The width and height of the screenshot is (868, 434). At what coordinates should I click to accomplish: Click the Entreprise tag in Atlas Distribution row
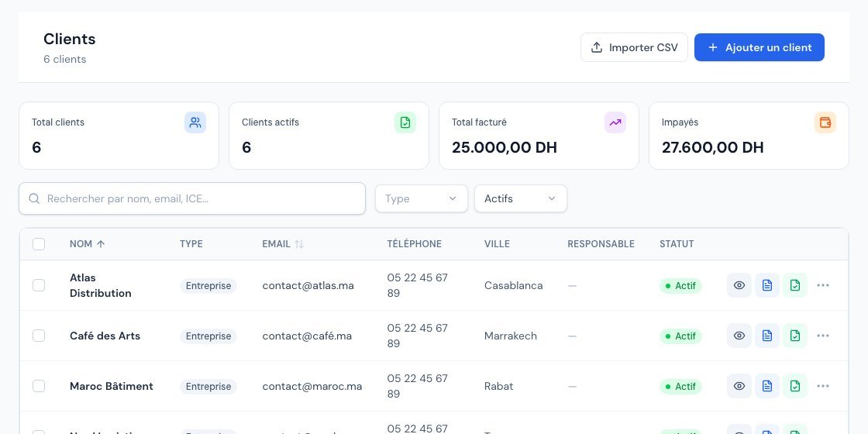point(208,286)
